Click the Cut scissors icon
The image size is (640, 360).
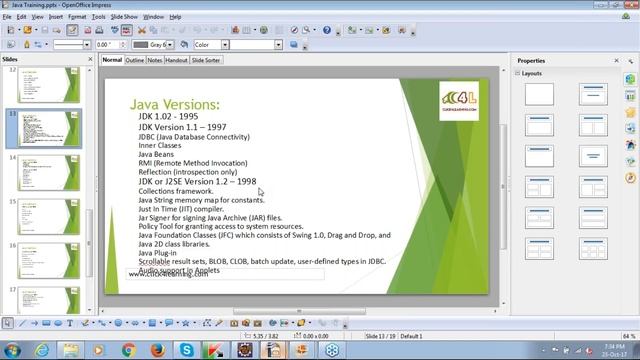pos(142,30)
